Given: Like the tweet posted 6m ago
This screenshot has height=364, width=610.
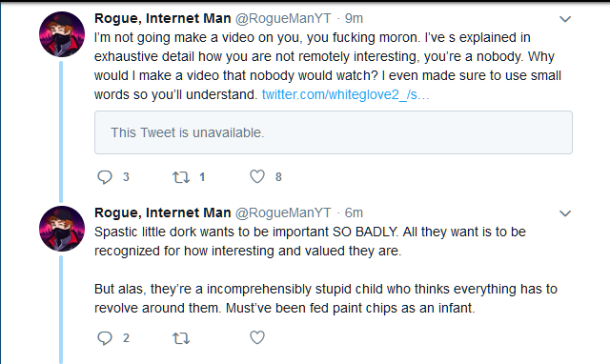Looking at the screenshot, I should (257, 337).
